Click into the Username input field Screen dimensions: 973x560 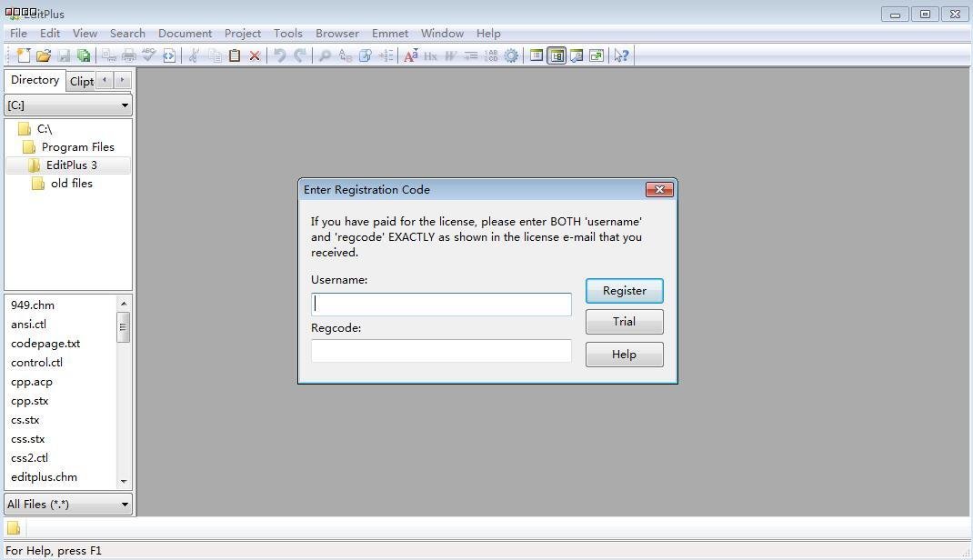coord(441,304)
